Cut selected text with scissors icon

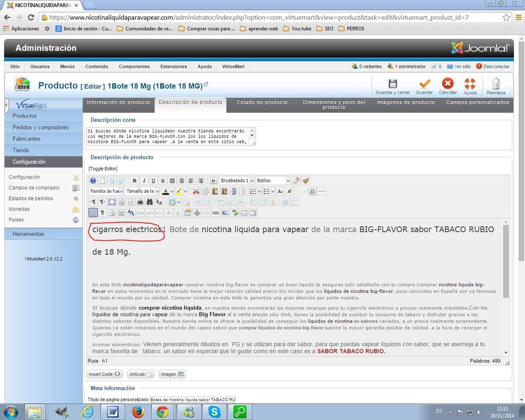[196, 191]
